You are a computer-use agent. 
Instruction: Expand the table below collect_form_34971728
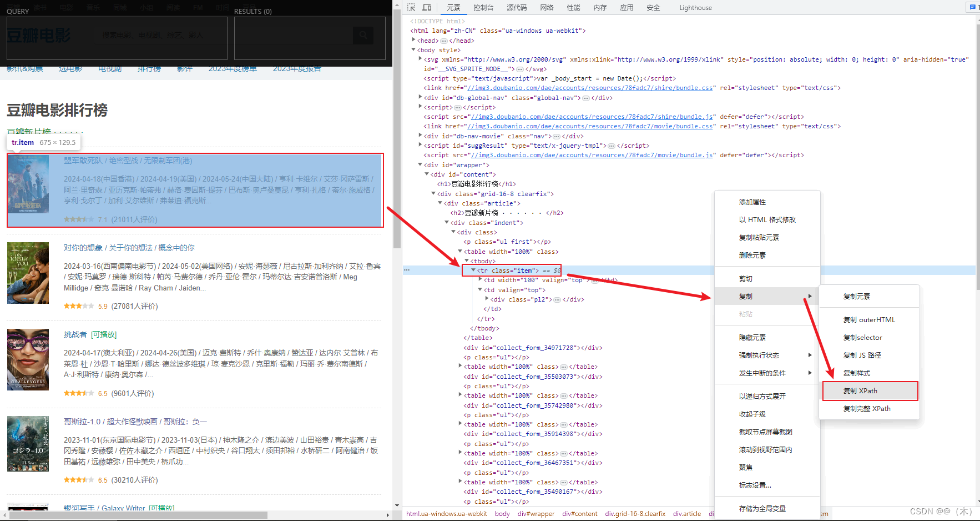point(460,366)
